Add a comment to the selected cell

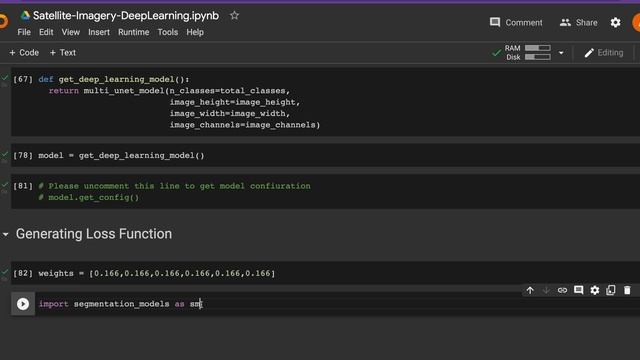tap(578, 290)
